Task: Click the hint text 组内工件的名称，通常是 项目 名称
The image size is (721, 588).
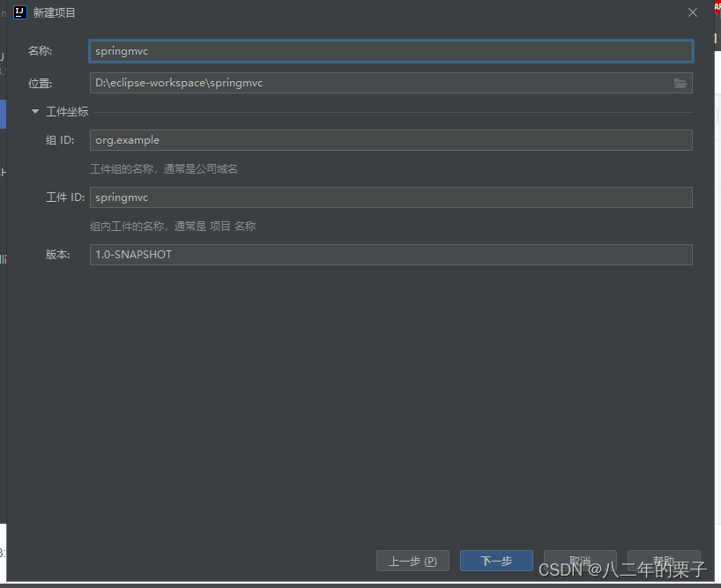Action: pyautogui.click(x=173, y=227)
